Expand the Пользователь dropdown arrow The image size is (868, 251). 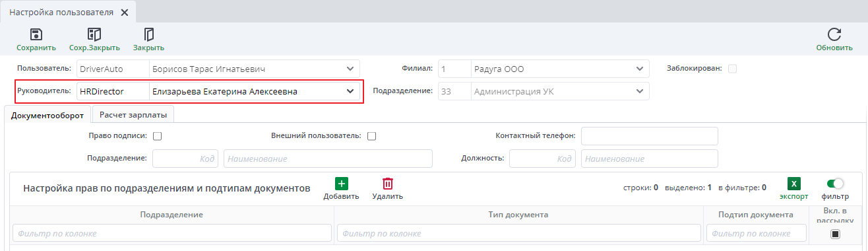(350, 69)
